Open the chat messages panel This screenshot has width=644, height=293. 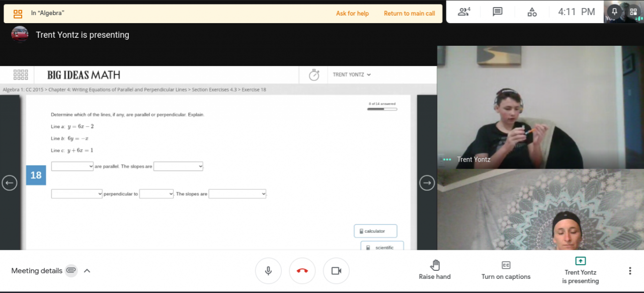point(498,12)
